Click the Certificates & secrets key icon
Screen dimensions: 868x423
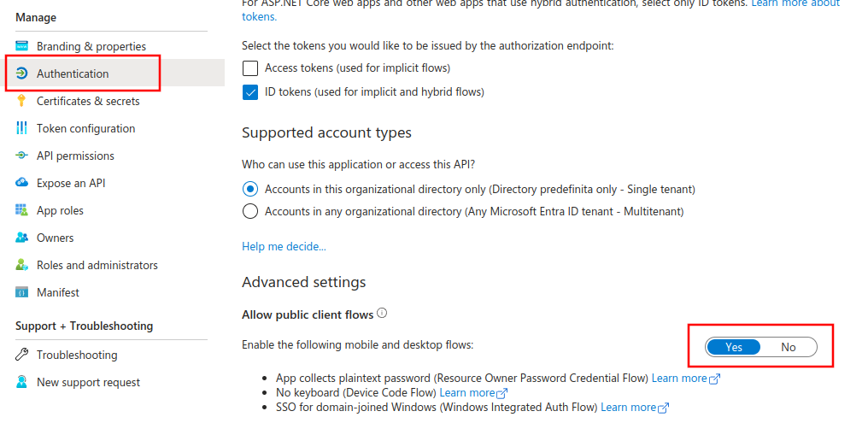tap(21, 101)
